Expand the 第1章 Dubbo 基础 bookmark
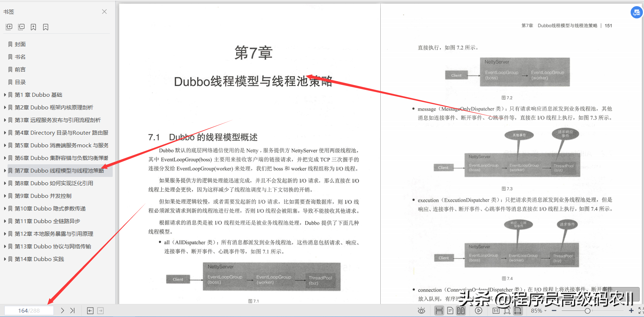Viewport: 644px width, 317px height. [x=5, y=95]
